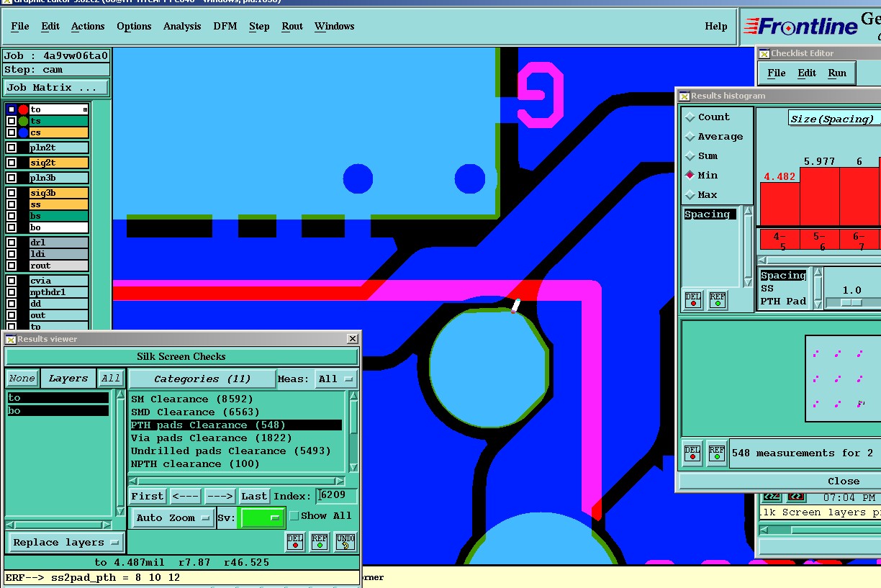Image resolution: width=881 pixels, height=588 pixels.
Task: Click the red color circle of layer to
Action: 23,109
